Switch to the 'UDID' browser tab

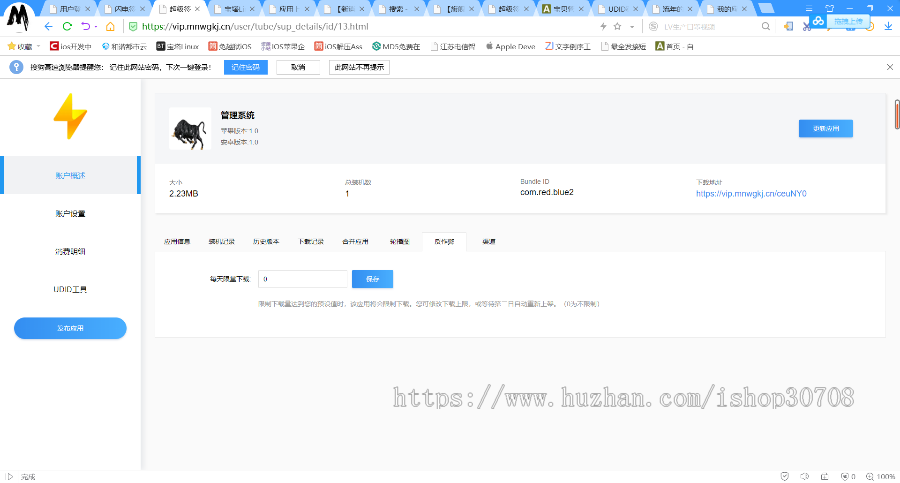(617, 9)
